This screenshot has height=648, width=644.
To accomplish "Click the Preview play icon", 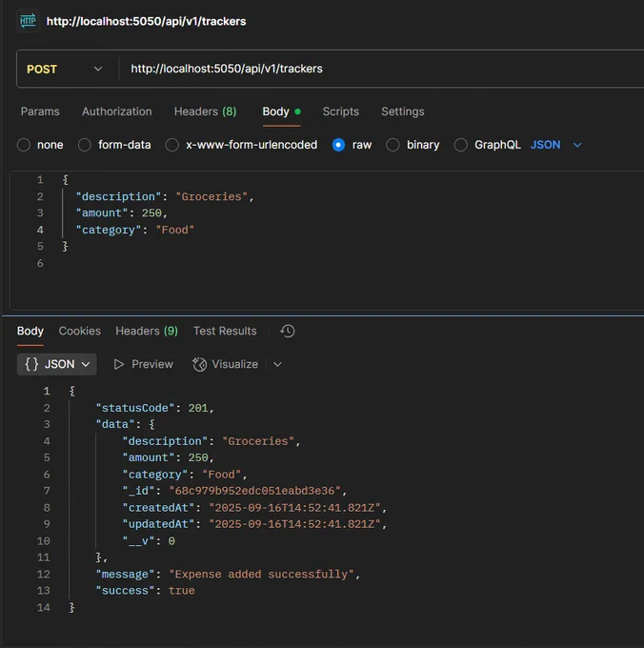I will (118, 364).
